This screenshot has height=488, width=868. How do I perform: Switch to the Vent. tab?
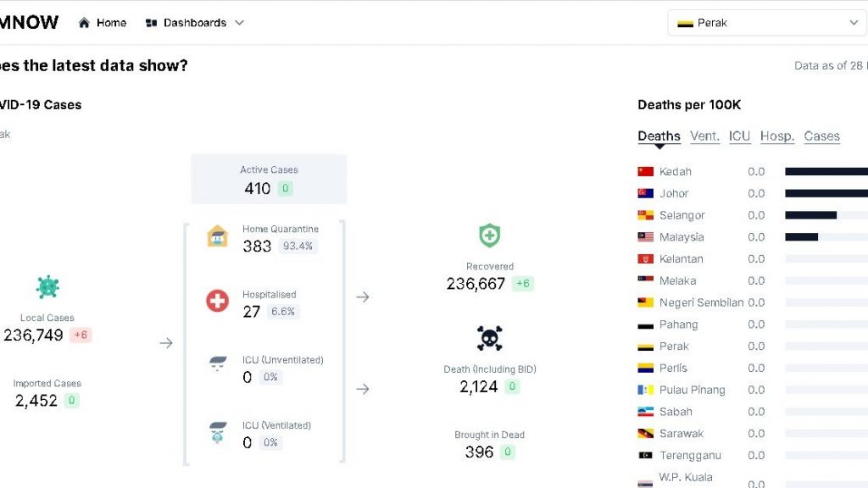point(704,136)
